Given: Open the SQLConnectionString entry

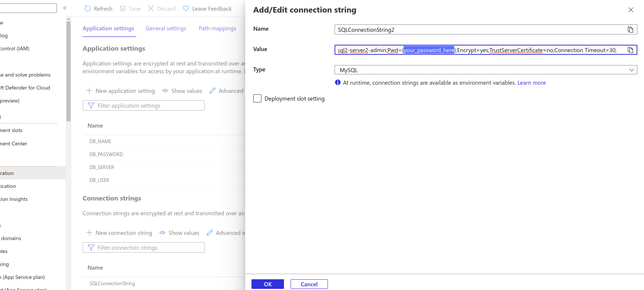Looking at the screenshot, I should point(112,283).
